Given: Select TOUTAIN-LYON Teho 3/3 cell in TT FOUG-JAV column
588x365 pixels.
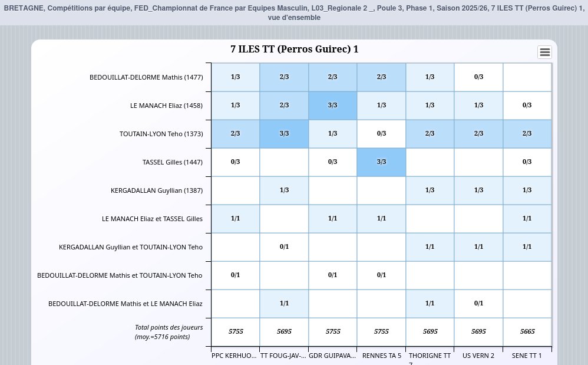Looking at the screenshot, I should (x=284, y=134).
